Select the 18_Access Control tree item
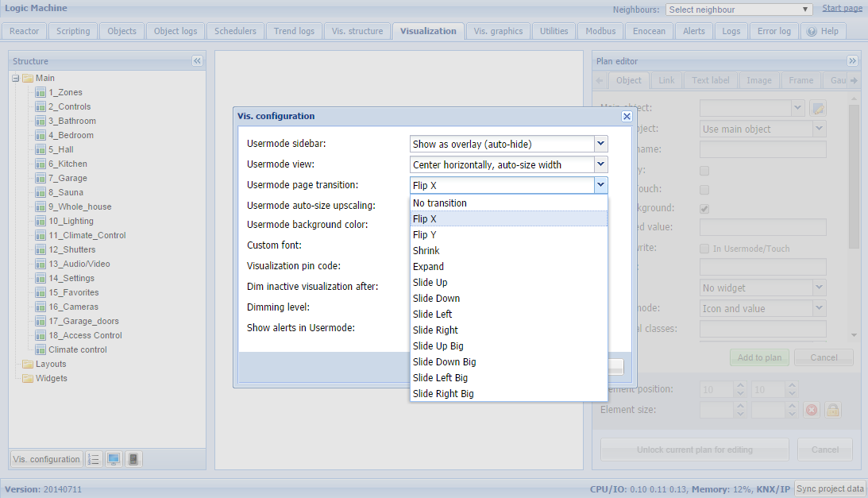 coord(85,336)
